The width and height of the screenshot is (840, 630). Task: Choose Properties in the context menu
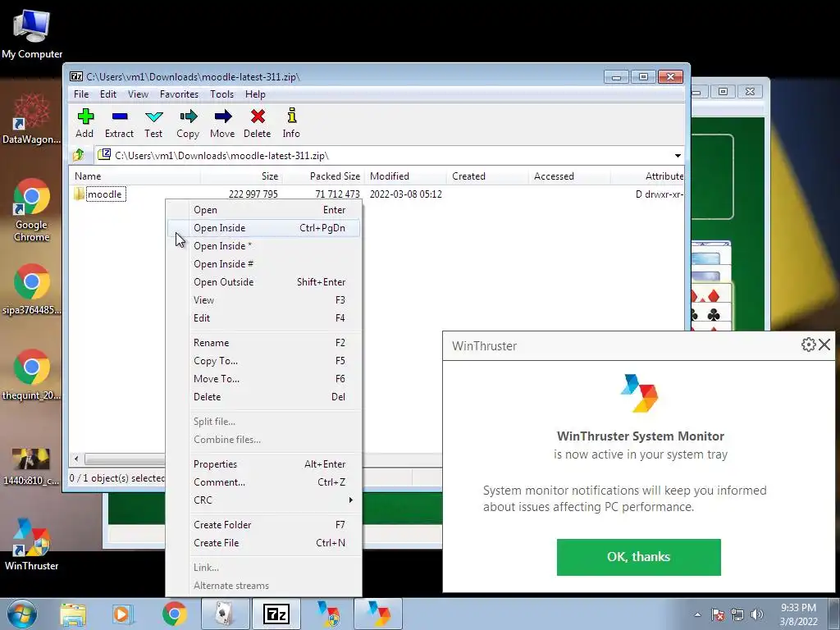pyautogui.click(x=263, y=464)
